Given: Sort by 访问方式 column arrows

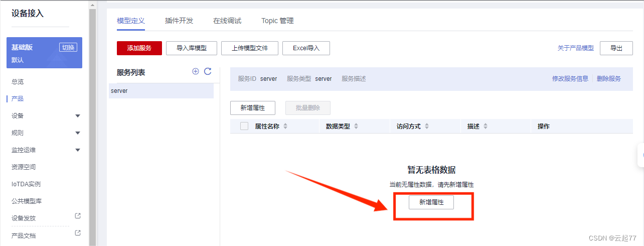Looking at the screenshot, I should click(427, 127).
